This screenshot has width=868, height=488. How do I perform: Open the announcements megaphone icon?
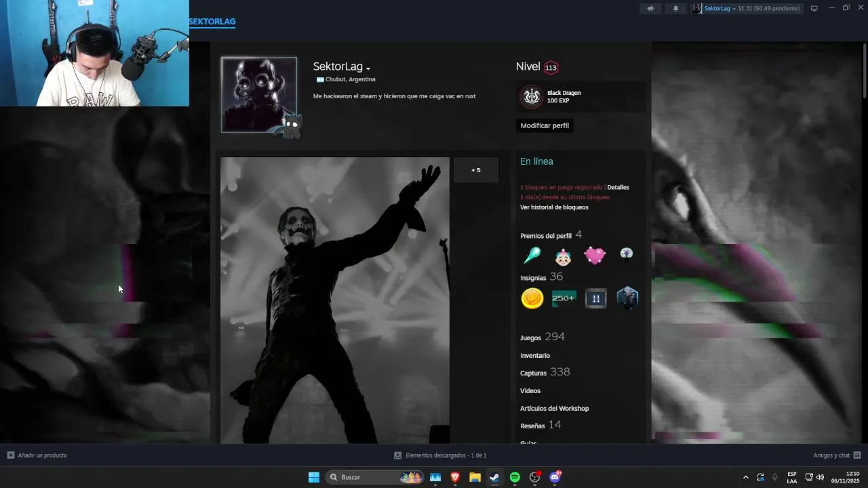click(x=651, y=9)
